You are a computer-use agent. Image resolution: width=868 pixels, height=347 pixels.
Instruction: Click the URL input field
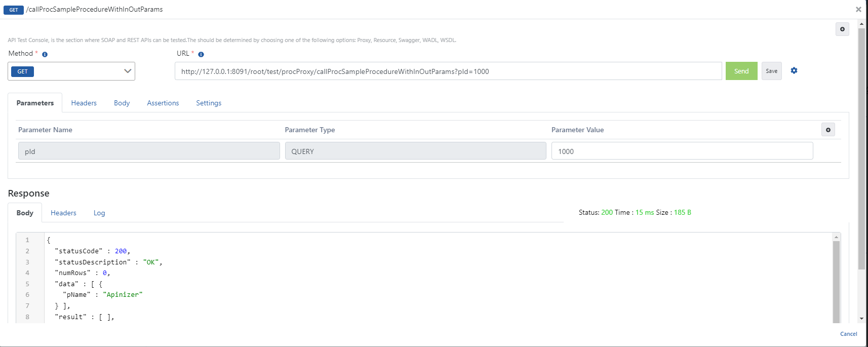tap(448, 71)
